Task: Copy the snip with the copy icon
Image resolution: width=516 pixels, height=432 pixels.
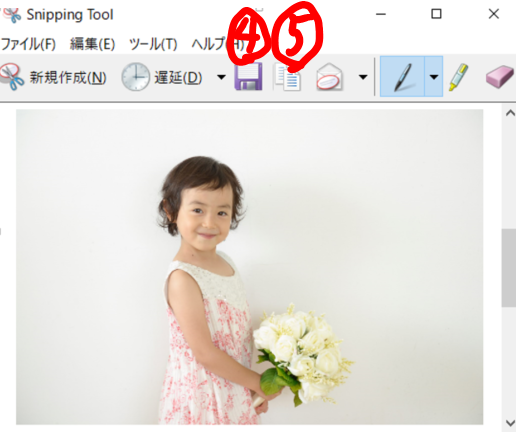Action: click(287, 78)
